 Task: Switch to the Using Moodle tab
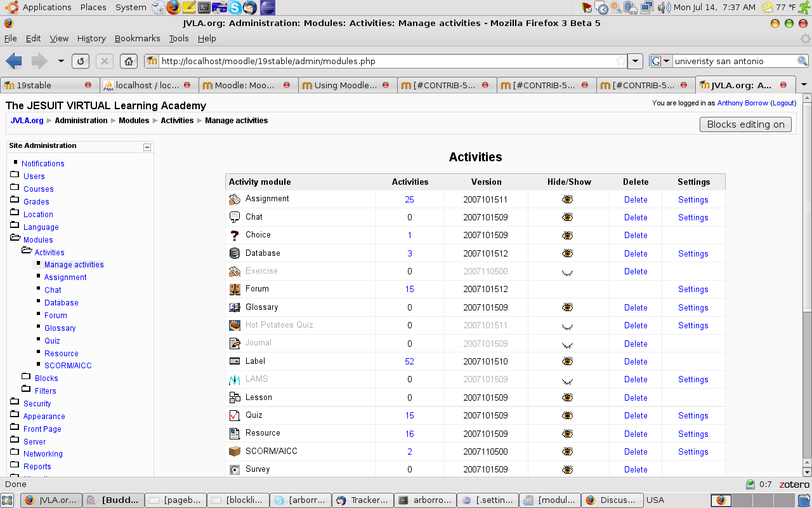coord(348,84)
